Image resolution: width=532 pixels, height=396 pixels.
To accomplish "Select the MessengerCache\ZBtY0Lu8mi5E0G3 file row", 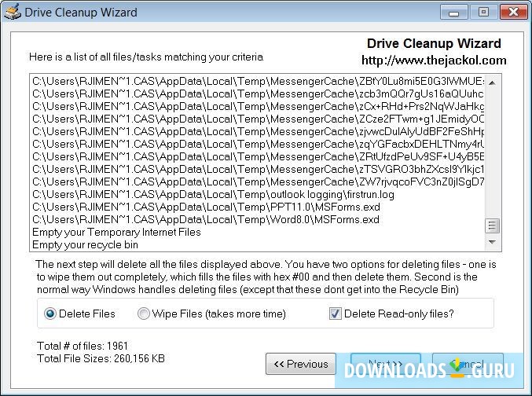I will [x=258, y=82].
